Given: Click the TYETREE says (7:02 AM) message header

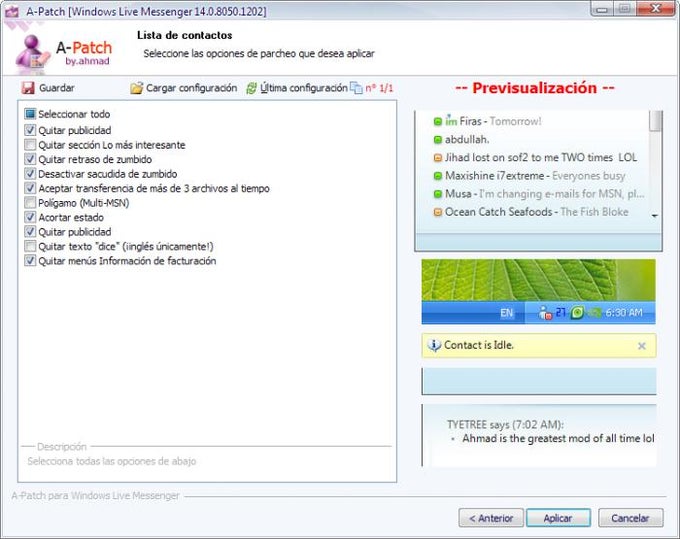Looking at the screenshot, I should pyautogui.click(x=505, y=425).
